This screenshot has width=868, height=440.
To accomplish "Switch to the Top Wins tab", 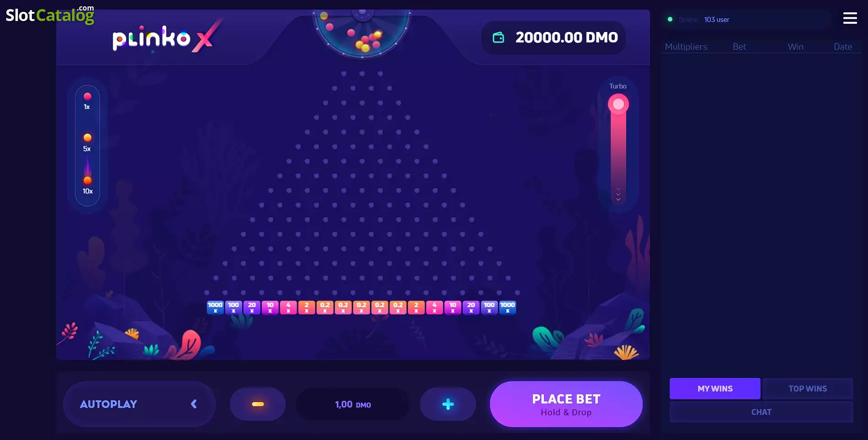I will 808,388.
